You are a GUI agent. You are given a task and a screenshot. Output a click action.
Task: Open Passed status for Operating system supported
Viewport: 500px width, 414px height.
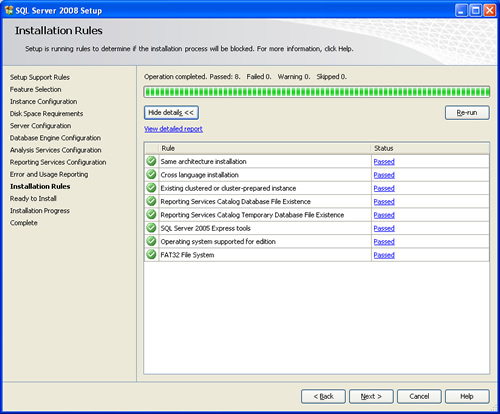(384, 242)
